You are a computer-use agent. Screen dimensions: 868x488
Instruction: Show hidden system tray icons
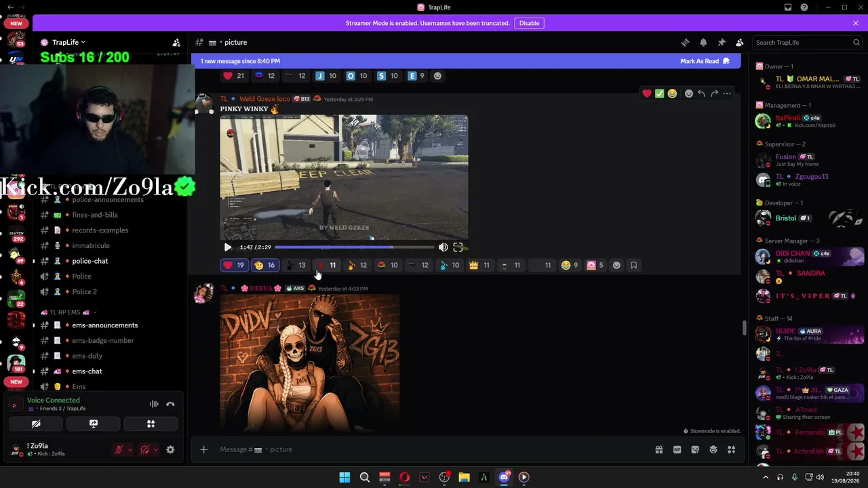pyautogui.click(x=766, y=477)
